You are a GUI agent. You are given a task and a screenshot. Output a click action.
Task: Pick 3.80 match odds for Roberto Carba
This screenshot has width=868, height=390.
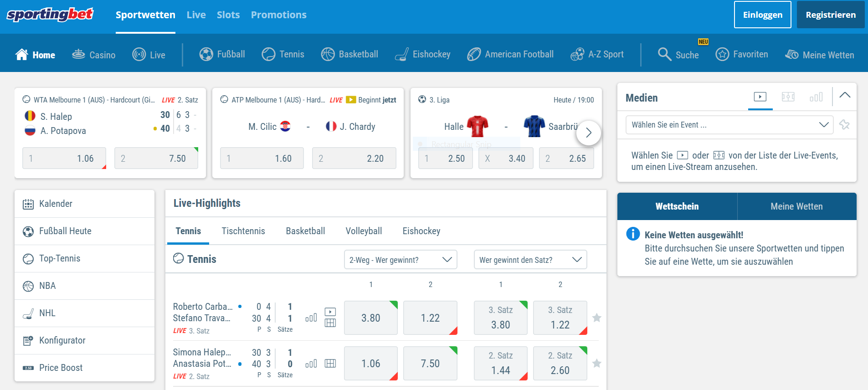point(371,318)
